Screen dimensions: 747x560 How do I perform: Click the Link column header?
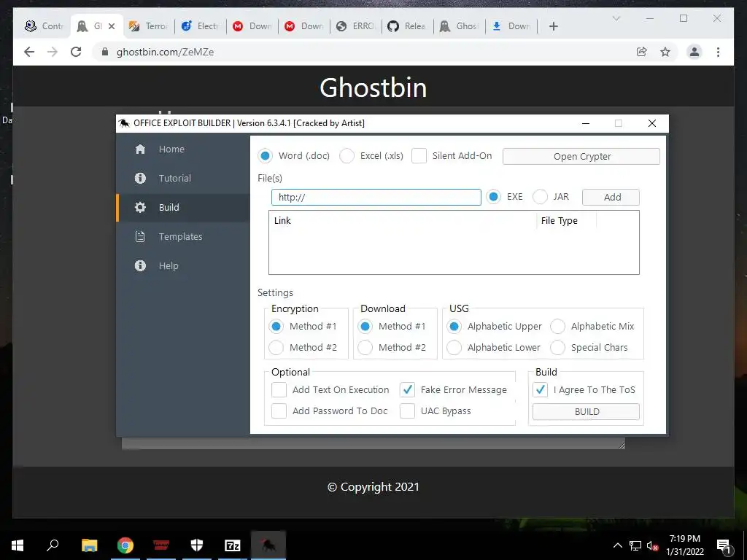point(403,220)
